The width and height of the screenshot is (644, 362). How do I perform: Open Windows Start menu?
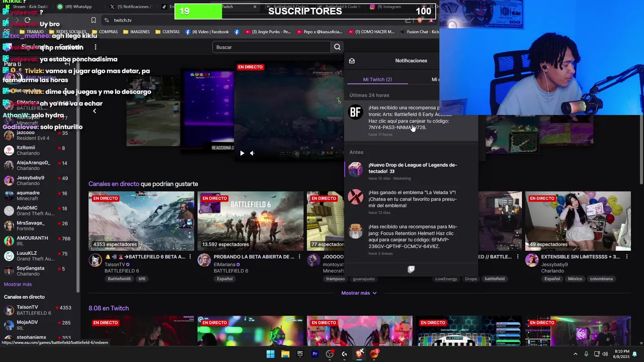click(x=270, y=354)
